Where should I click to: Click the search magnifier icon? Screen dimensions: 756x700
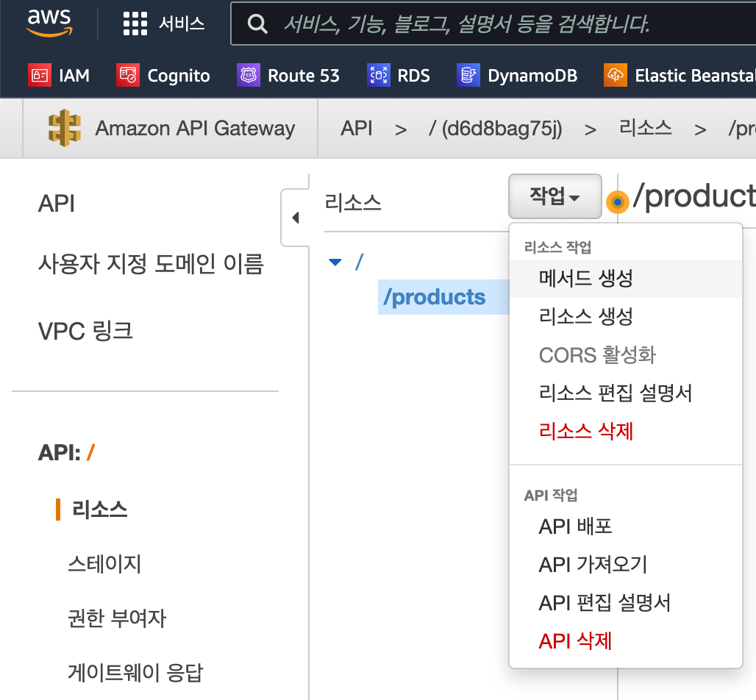tap(257, 23)
